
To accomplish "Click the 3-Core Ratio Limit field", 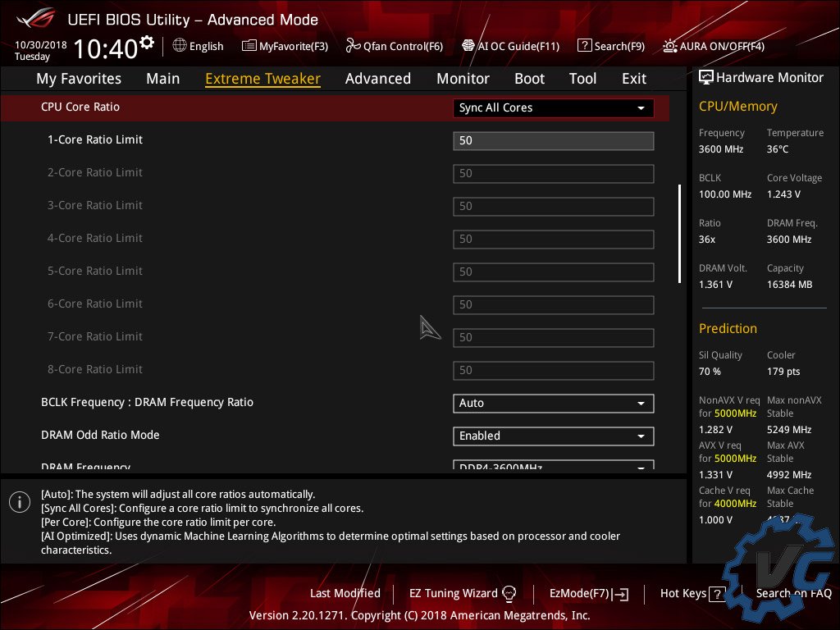I will [554, 206].
